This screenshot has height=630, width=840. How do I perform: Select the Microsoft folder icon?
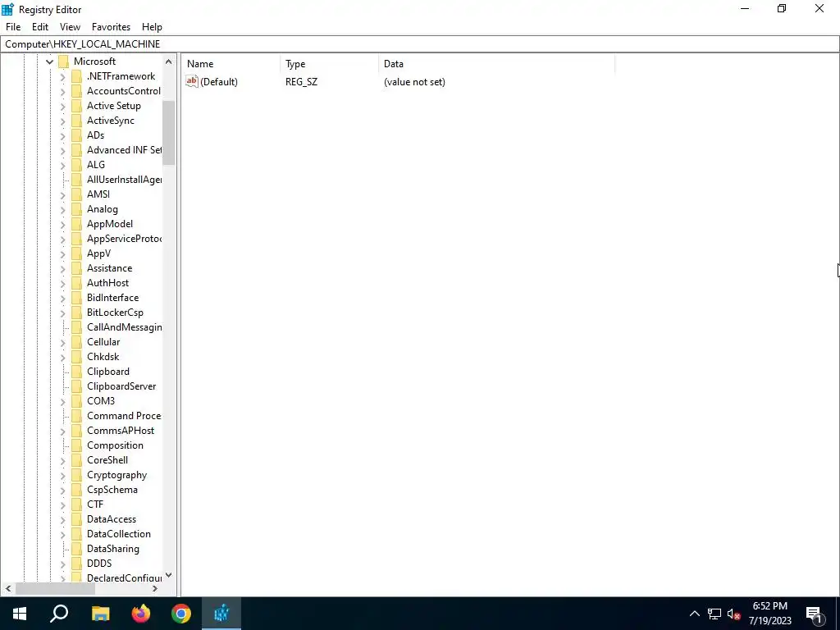pyautogui.click(x=64, y=61)
